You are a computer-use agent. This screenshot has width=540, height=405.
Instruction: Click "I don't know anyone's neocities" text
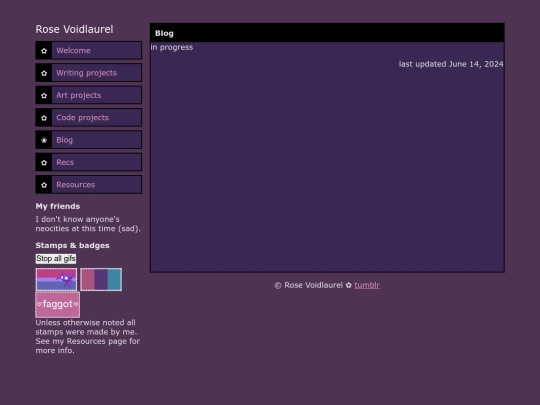(88, 224)
